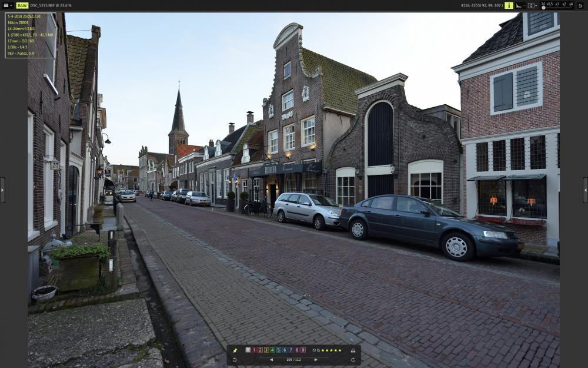Select label 0 (no label)

248,350
